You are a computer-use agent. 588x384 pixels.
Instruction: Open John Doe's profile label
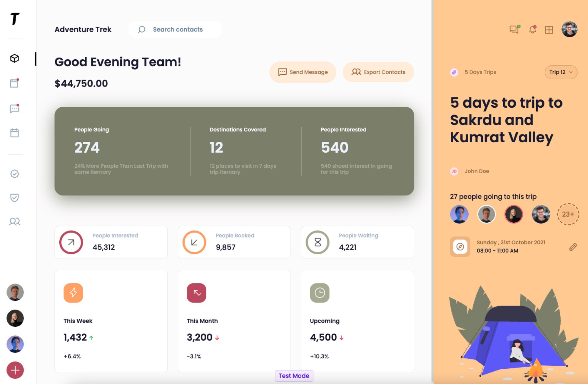coord(477,171)
